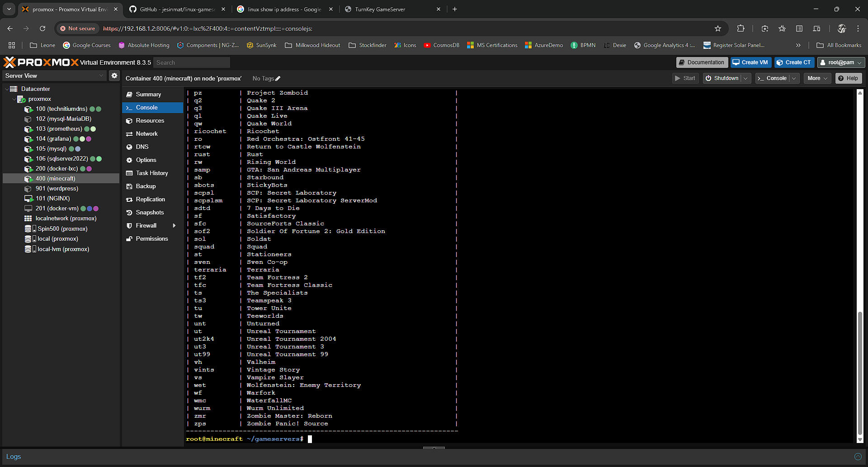Select Console in container menu
Image resolution: width=868 pixels, height=467 pixels.
[153, 107]
